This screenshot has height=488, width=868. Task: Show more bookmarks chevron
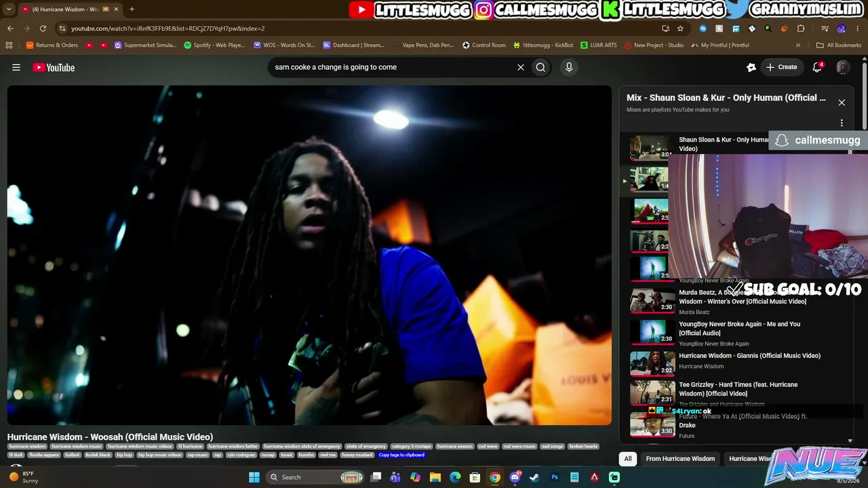coord(798,45)
